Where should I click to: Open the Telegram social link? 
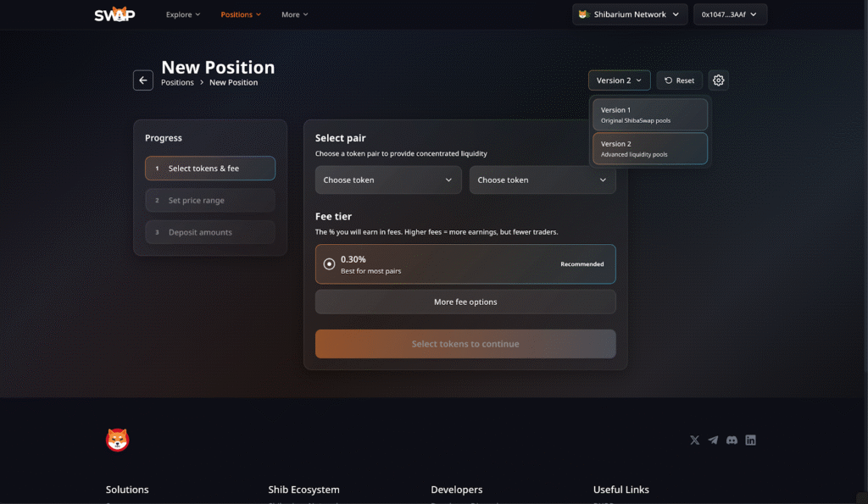click(713, 440)
